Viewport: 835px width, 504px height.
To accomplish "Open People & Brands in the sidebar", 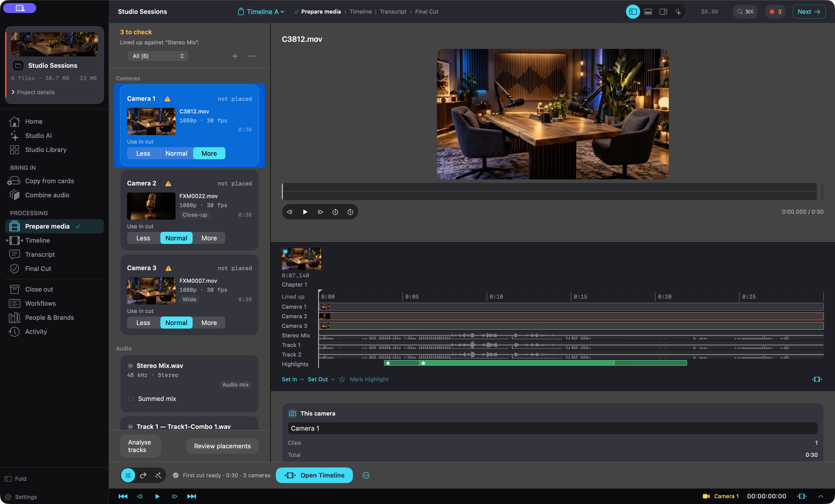I will point(49,318).
